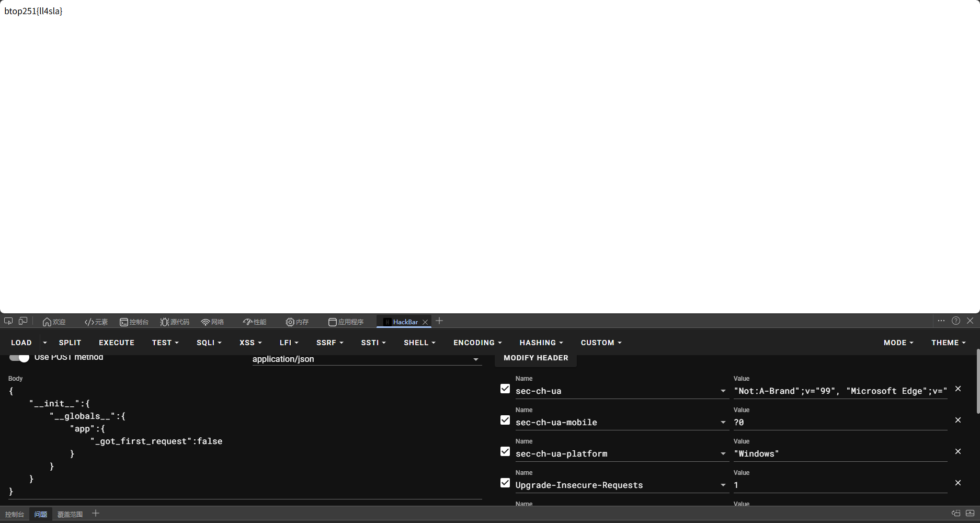
Task: Open DevTools more options ellipsis
Action: [941, 321]
